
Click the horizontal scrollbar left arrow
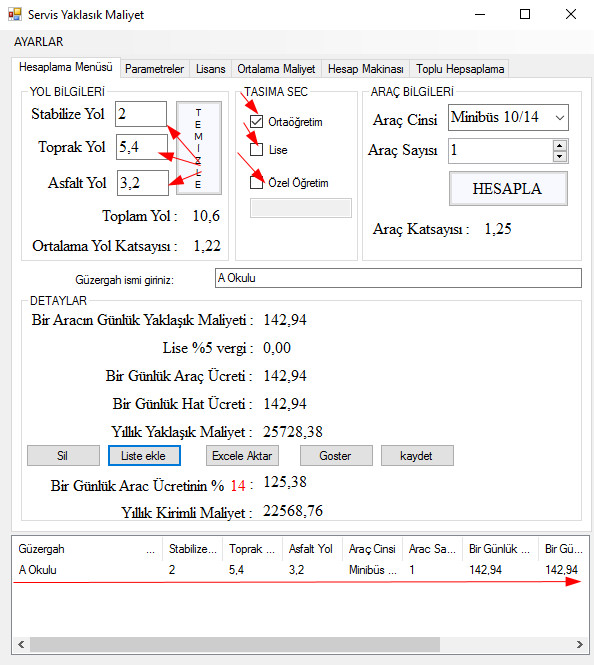pyautogui.click(x=21, y=645)
